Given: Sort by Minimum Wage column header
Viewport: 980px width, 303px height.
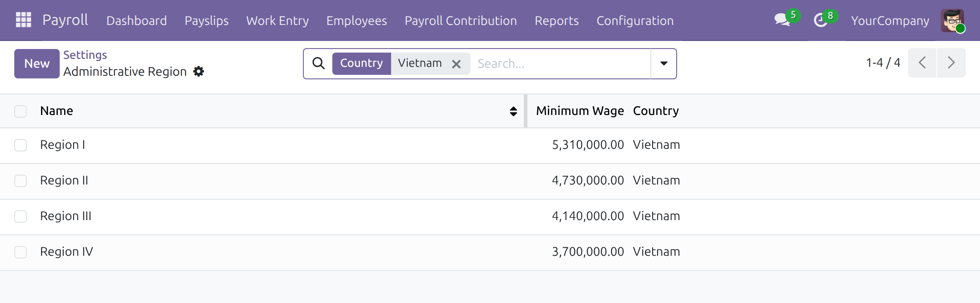Looking at the screenshot, I should [x=580, y=111].
